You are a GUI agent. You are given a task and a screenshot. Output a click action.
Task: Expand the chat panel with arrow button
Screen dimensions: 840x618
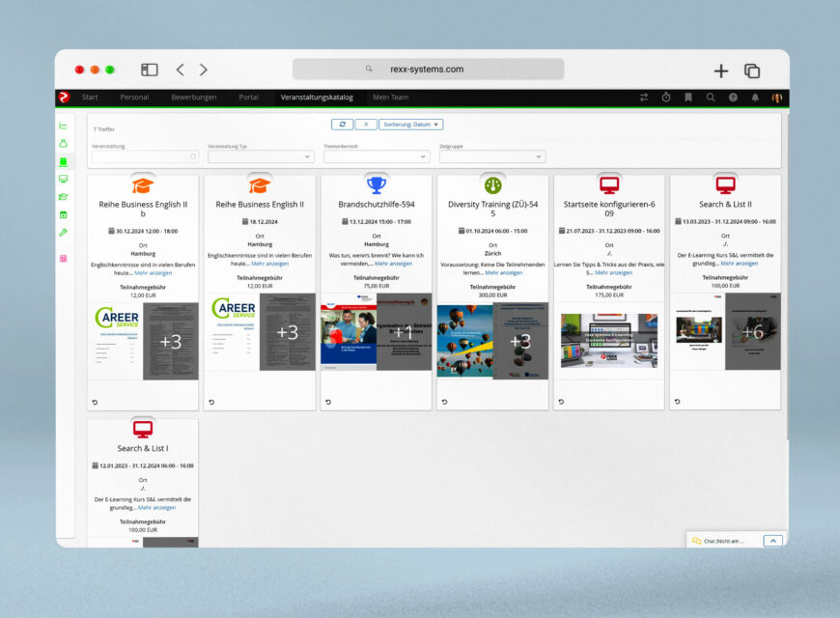(772, 541)
